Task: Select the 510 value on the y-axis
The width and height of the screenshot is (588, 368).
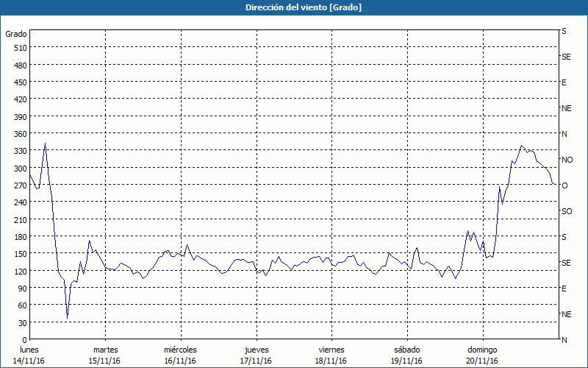Action: [18, 48]
